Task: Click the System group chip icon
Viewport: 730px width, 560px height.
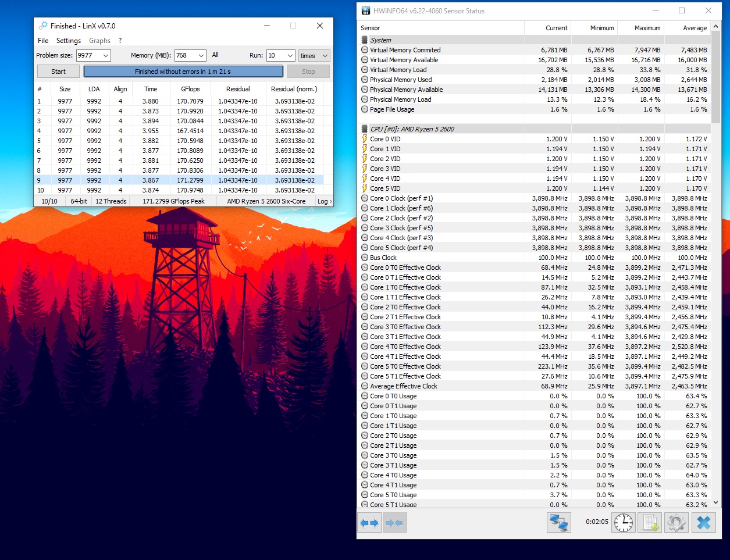Action: (x=365, y=40)
